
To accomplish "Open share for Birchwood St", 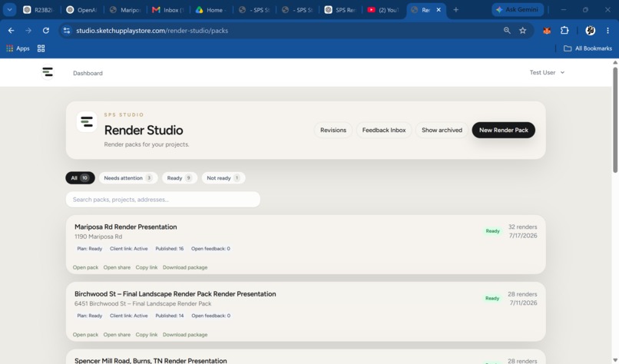I will pyautogui.click(x=117, y=334).
